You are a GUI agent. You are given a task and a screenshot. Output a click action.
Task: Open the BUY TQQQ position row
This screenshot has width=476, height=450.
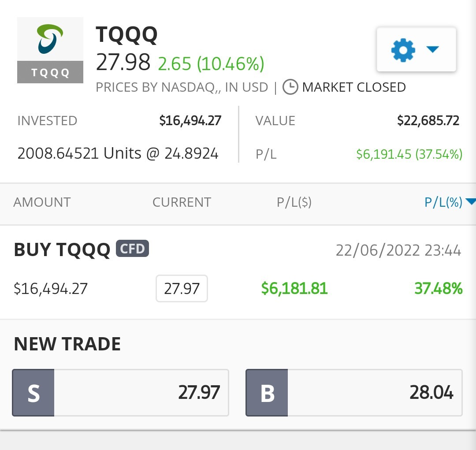(238, 272)
